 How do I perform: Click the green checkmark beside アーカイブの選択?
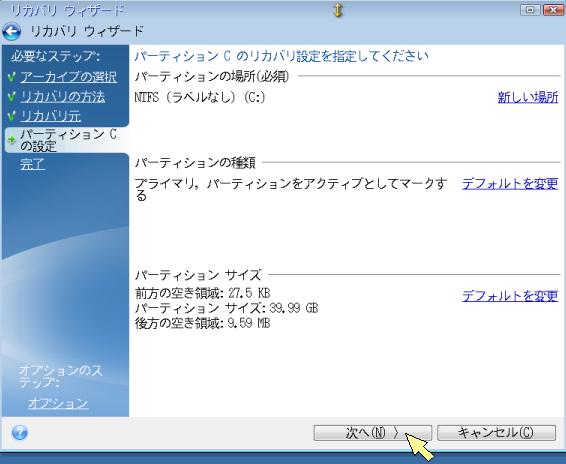[x=12, y=77]
